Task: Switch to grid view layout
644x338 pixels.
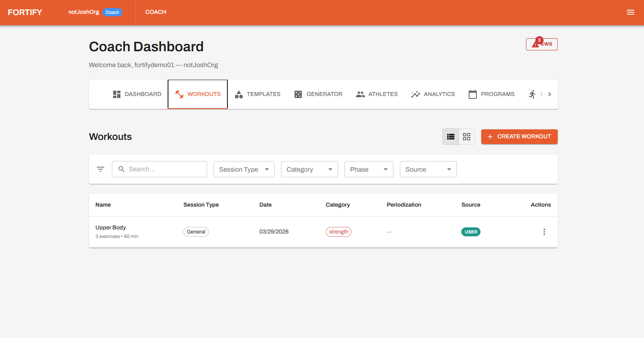Action: pyautogui.click(x=467, y=137)
